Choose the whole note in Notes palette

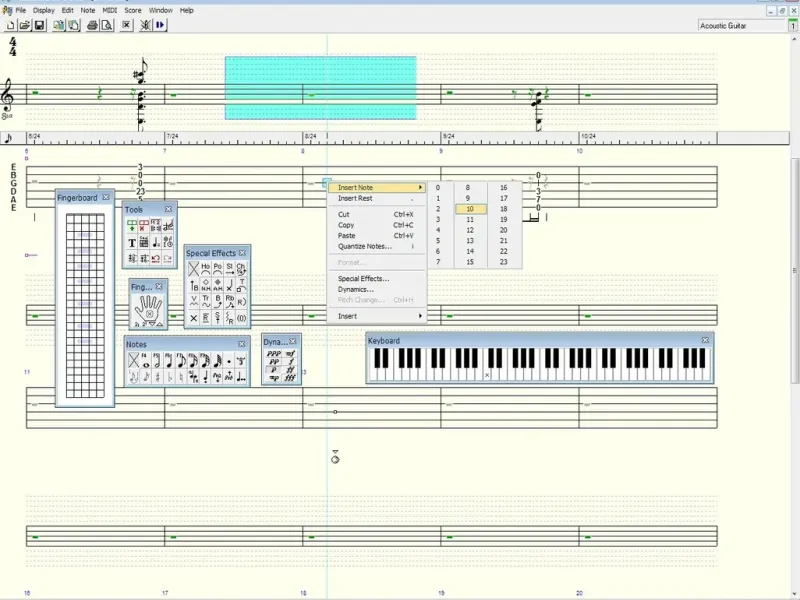[146, 360]
